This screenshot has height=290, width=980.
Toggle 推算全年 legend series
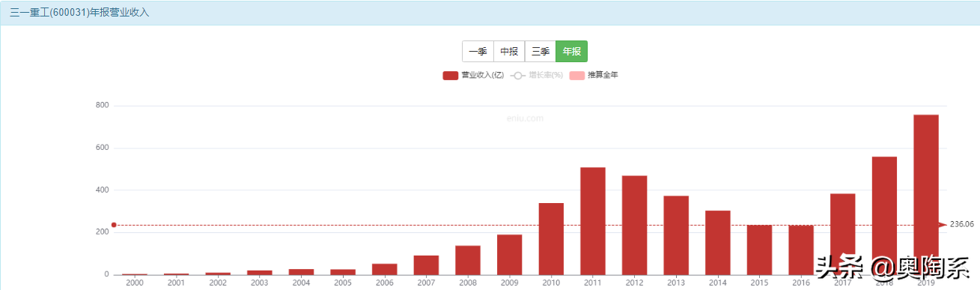click(594, 75)
